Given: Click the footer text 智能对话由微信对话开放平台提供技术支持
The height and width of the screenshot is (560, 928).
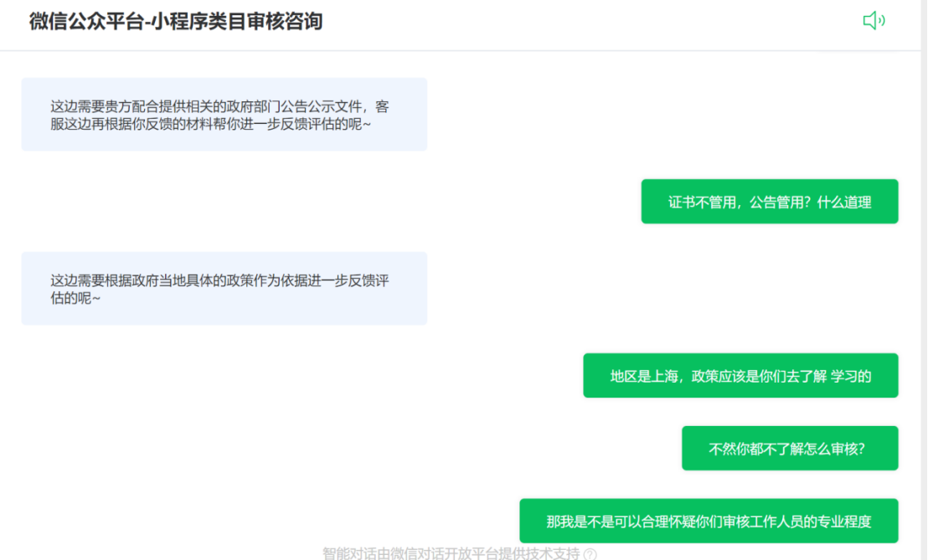Looking at the screenshot, I should 451,553.
